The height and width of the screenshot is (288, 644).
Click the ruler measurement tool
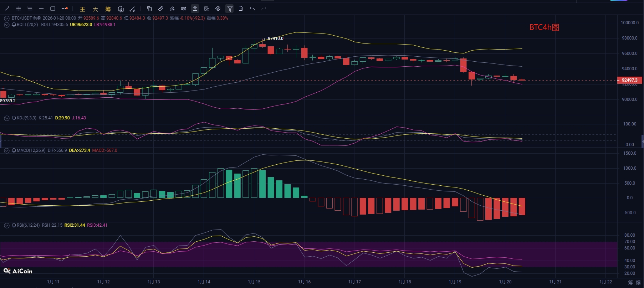pyautogui.click(x=160, y=9)
